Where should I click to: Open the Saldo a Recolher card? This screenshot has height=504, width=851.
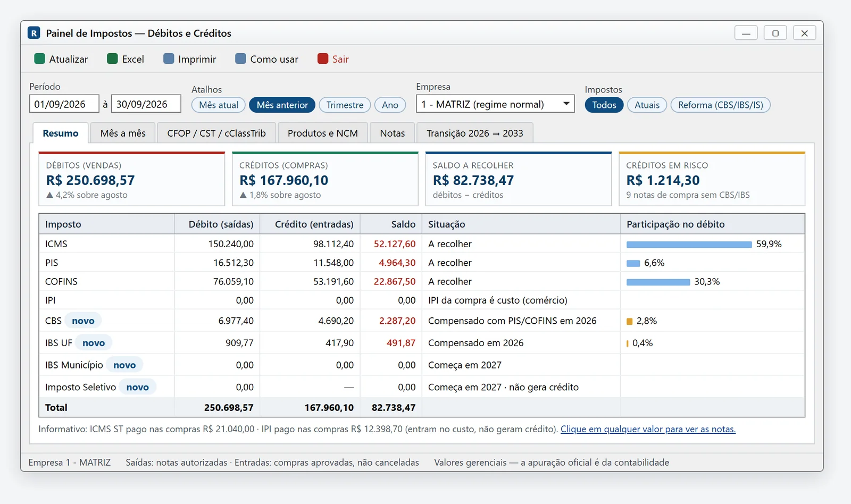[x=519, y=179]
